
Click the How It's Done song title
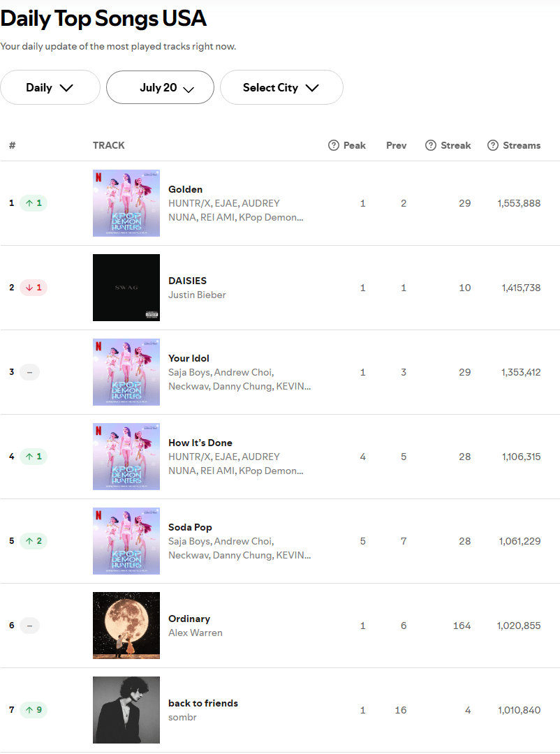tap(200, 443)
